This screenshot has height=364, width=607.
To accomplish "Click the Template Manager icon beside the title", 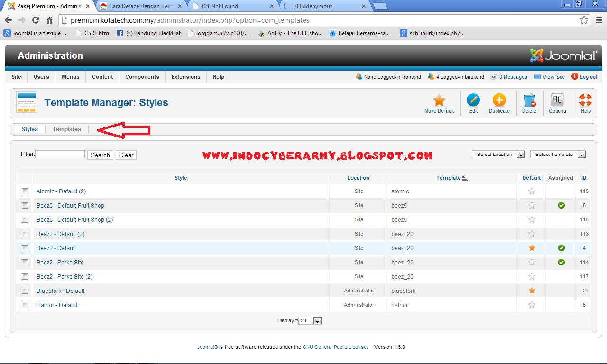I will pos(27,102).
